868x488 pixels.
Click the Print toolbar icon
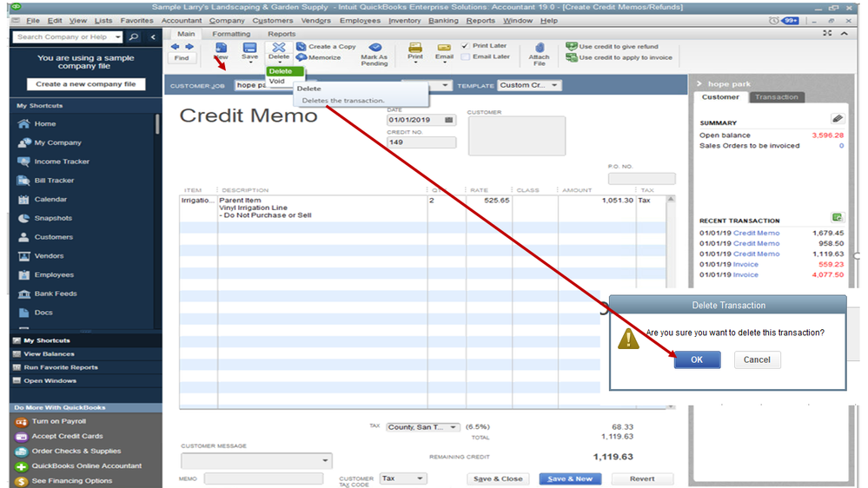coord(415,48)
